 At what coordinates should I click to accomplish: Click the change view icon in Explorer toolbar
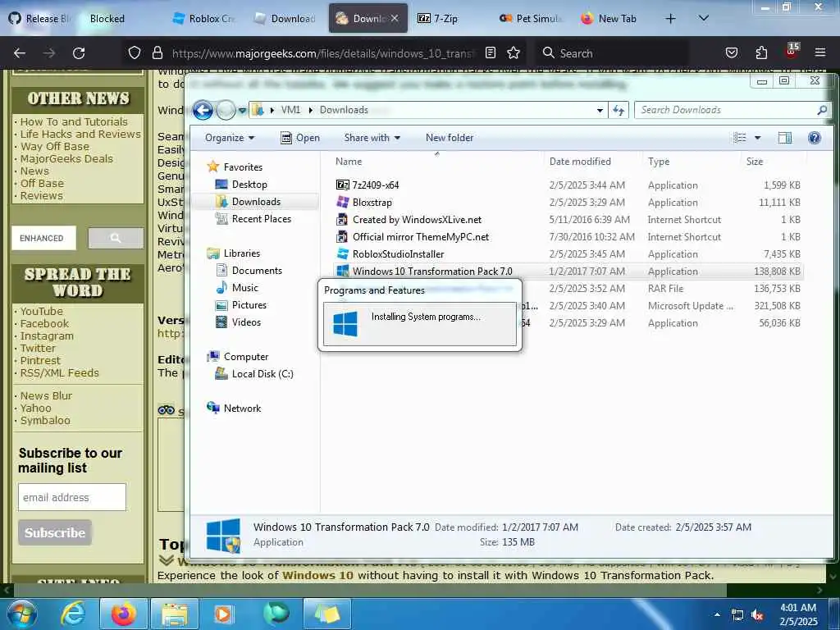click(x=740, y=138)
